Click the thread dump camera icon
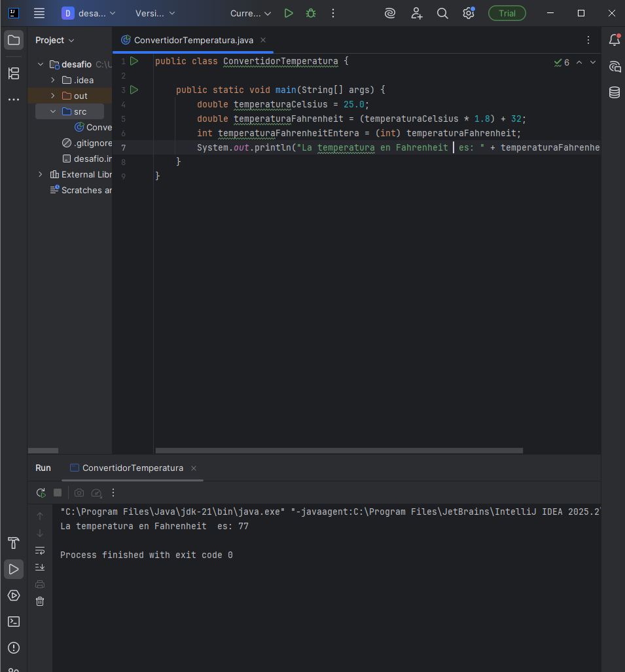 pyautogui.click(x=79, y=493)
